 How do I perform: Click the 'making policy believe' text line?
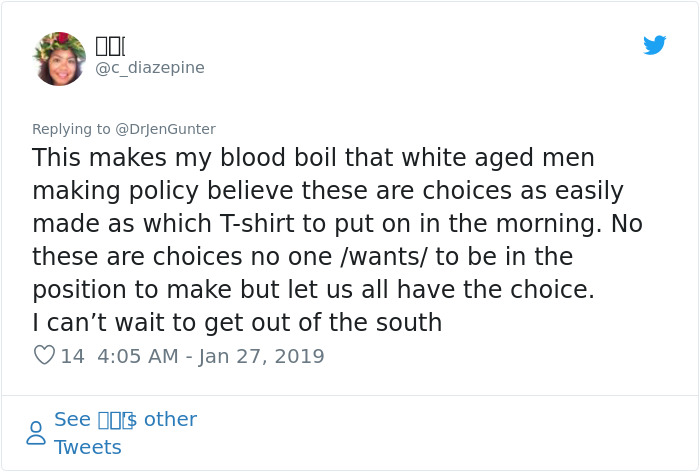pos(327,191)
